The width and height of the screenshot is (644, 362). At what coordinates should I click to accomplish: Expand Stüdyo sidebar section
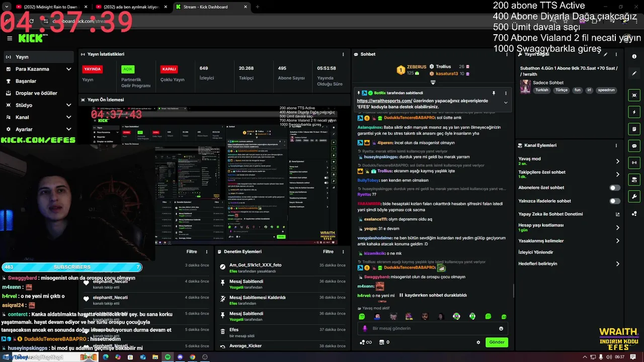(68, 105)
